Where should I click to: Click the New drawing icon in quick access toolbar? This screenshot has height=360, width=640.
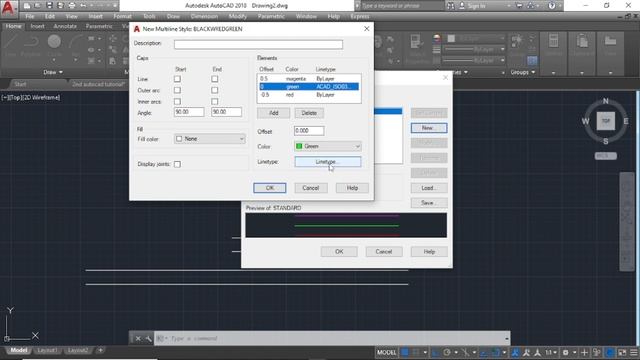coord(27,6)
